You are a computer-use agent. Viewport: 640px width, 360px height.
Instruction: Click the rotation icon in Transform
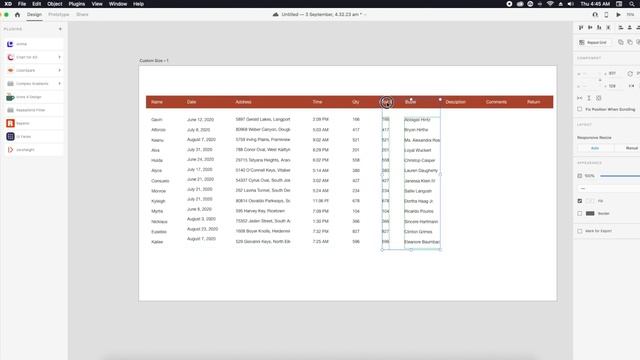[630, 74]
